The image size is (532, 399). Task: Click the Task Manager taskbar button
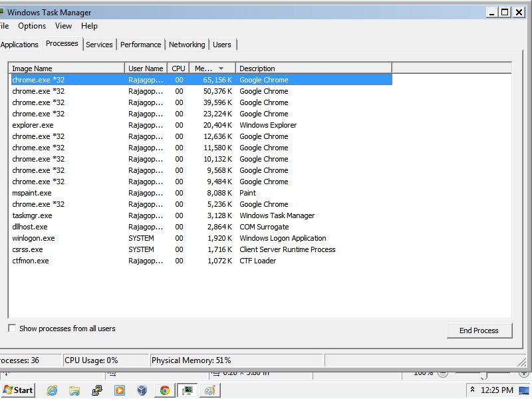(x=187, y=390)
